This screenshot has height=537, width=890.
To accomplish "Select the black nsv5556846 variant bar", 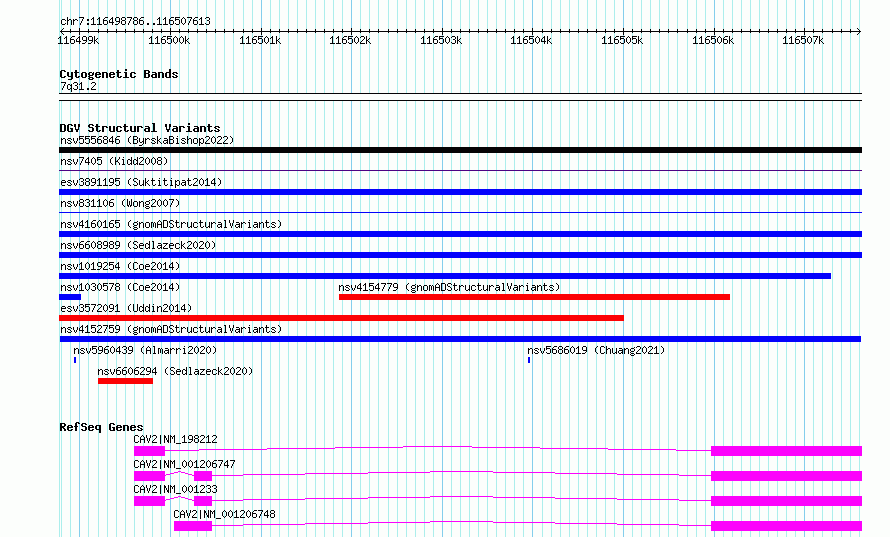I will [x=460, y=150].
